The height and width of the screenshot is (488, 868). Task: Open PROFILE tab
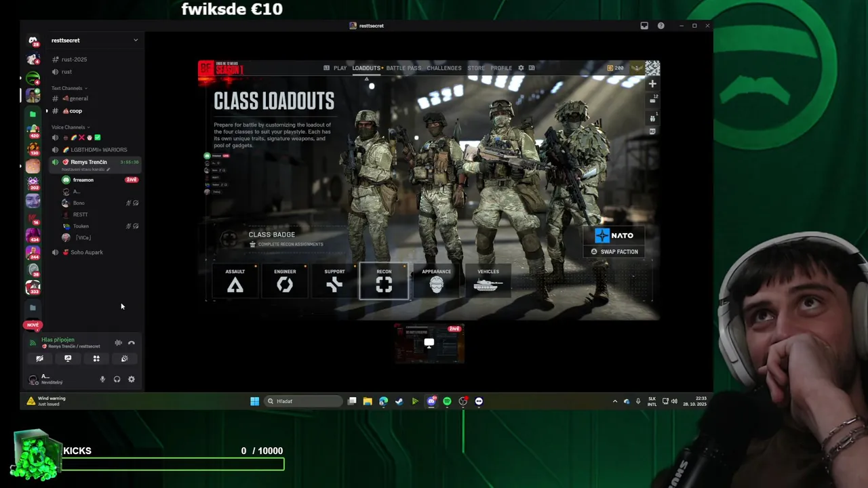501,68
